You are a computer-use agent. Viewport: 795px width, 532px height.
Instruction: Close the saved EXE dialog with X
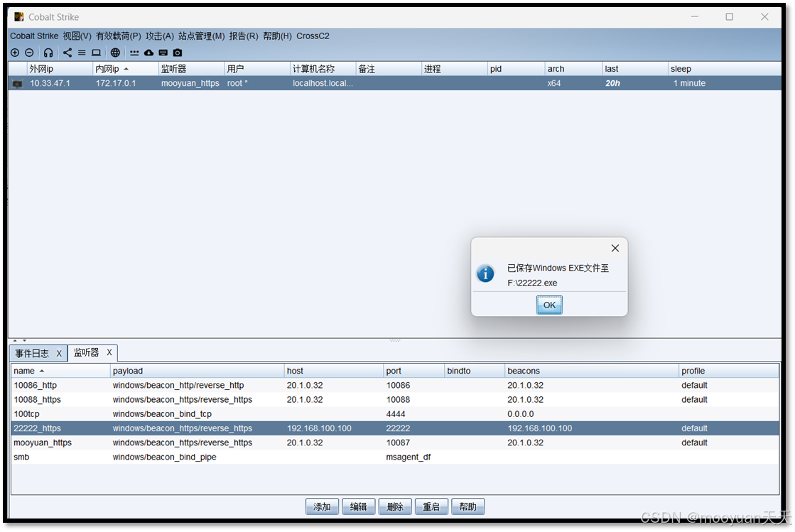click(x=615, y=249)
